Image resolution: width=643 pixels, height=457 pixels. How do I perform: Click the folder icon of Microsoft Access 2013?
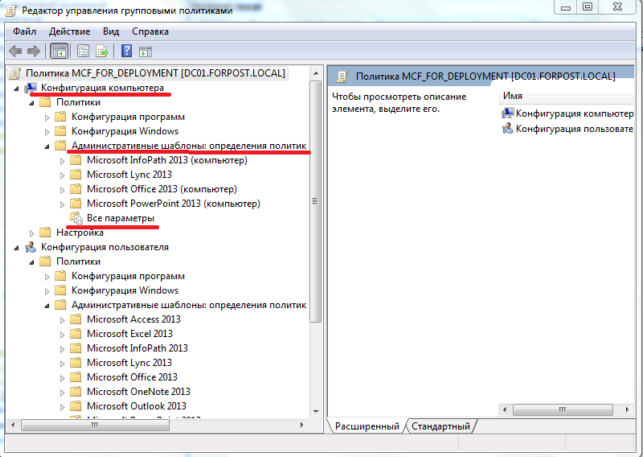click(x=75, y=319)
